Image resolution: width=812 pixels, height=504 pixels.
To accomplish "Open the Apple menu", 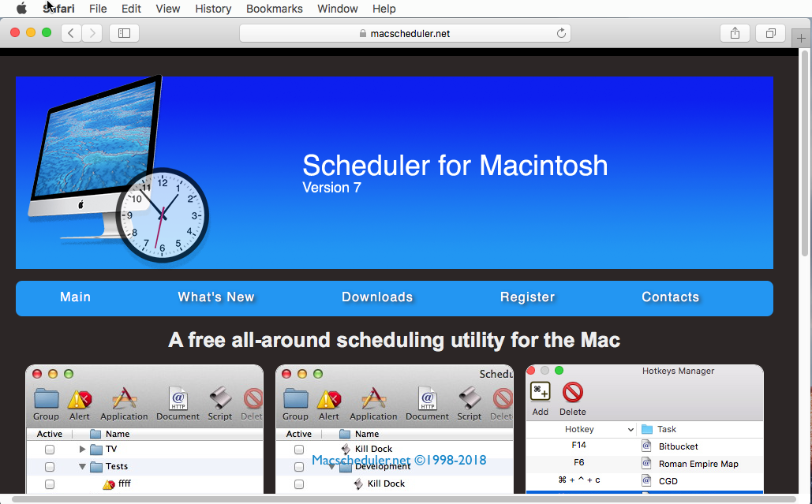I will (x=21, y=8).
